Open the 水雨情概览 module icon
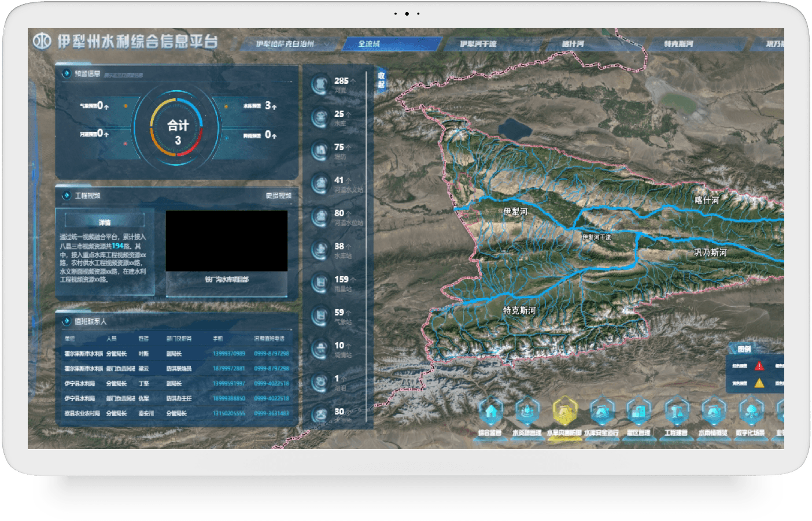Viewport: 812px width, 521px height. [713, 413]
